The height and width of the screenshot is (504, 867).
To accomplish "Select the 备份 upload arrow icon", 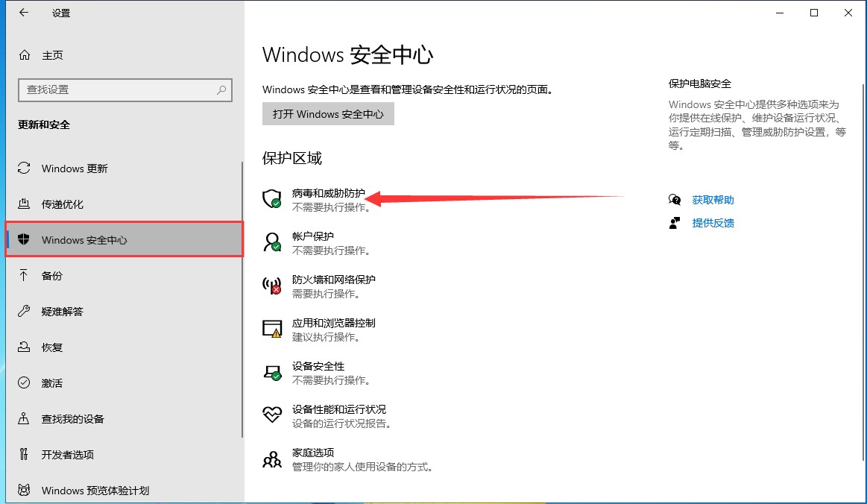I will point(24,275).
